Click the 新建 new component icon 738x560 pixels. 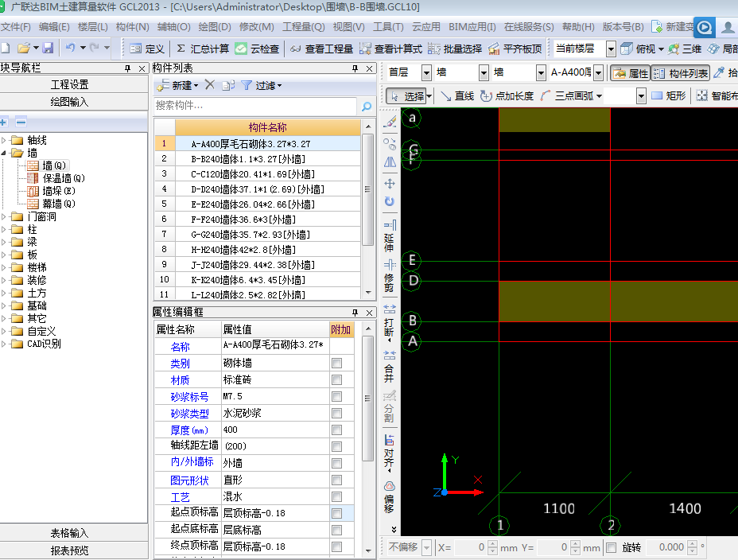(x=163, y=85)
